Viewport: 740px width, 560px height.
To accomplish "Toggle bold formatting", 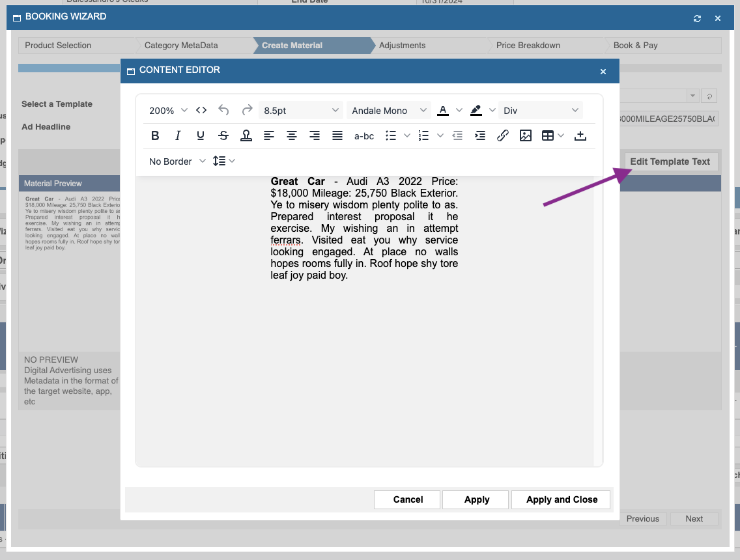I will click(155, 136).
